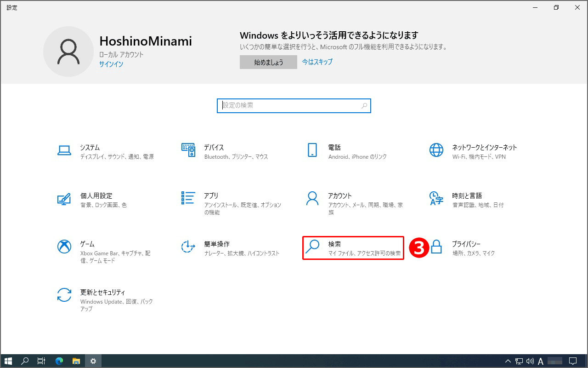Open Task View on the taskbar
Screen dimensions: 588x368
coord(41,361)
